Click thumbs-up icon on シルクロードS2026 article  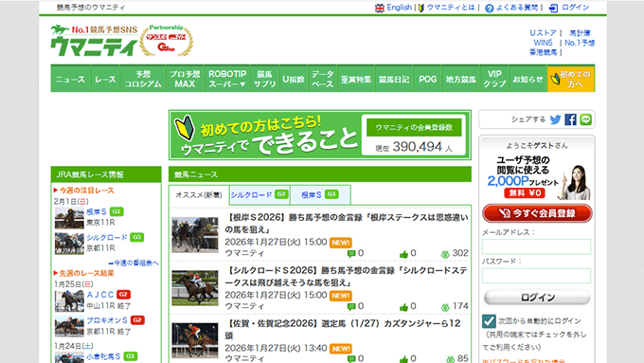(x=403, y=307)
